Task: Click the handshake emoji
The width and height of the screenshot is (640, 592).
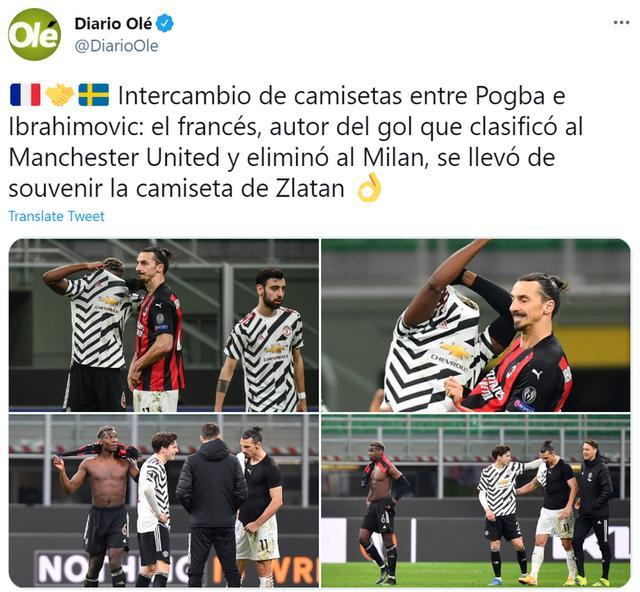Action: (x=59, y=95)
